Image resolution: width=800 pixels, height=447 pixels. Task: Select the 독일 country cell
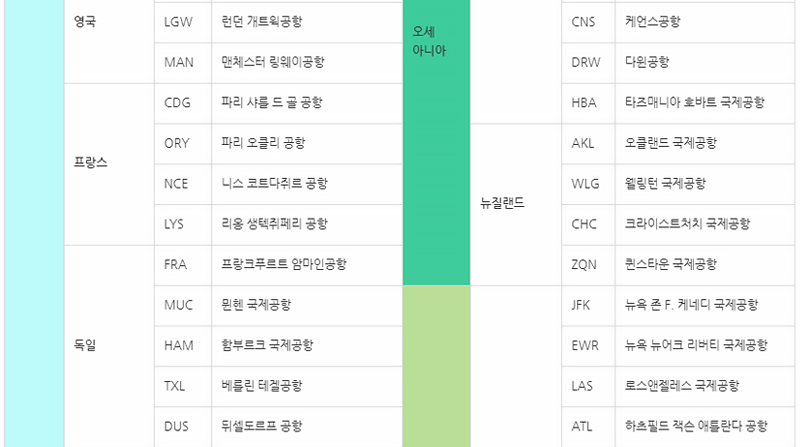tap(109, 346)
